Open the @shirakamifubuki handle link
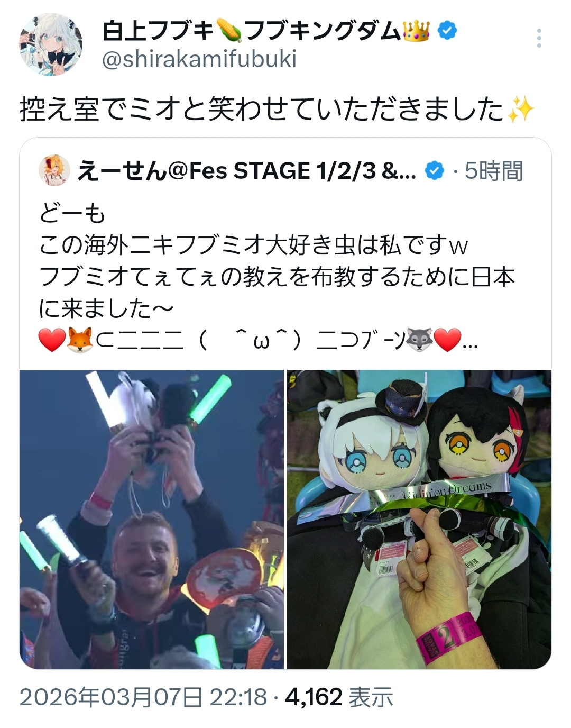Image resolution: width=571 pixels, height=728 pixels. click(x=199, y=60)
